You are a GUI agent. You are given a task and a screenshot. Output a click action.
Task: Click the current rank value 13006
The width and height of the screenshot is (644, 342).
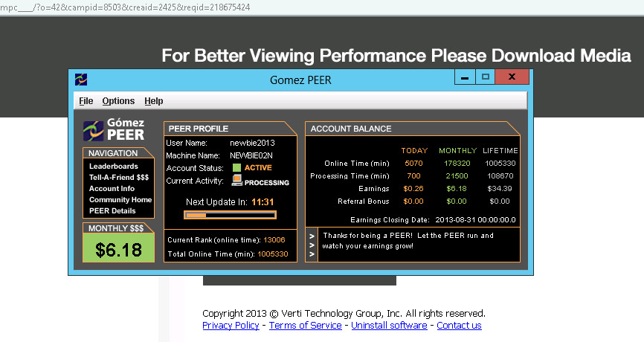(x=274, y=239)
